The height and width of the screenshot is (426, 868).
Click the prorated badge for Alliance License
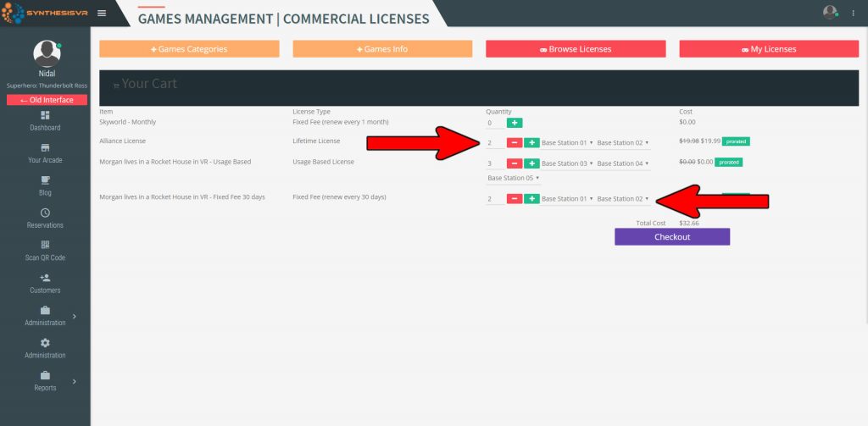(x=736, y=141)
